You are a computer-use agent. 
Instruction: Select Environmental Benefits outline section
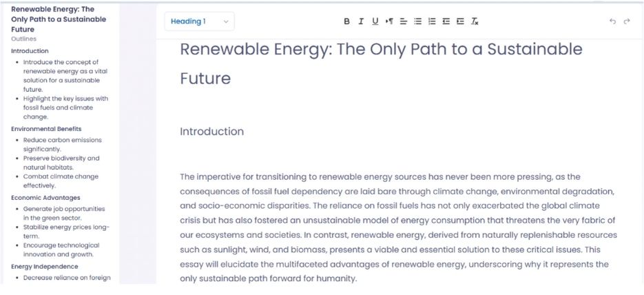(46, 129)
